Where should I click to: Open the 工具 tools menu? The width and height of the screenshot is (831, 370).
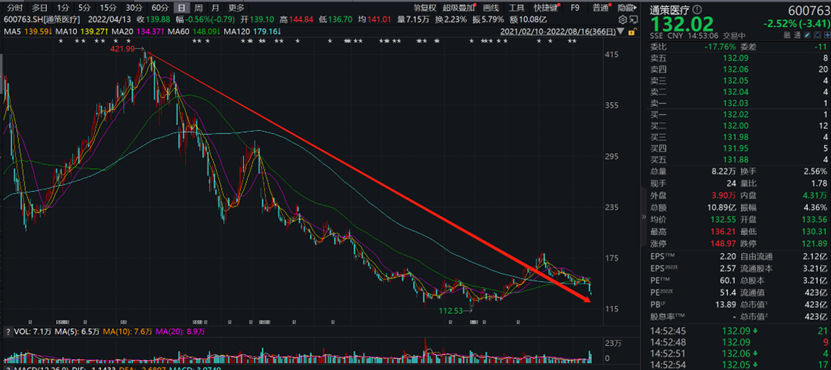[x=516, y=7]
